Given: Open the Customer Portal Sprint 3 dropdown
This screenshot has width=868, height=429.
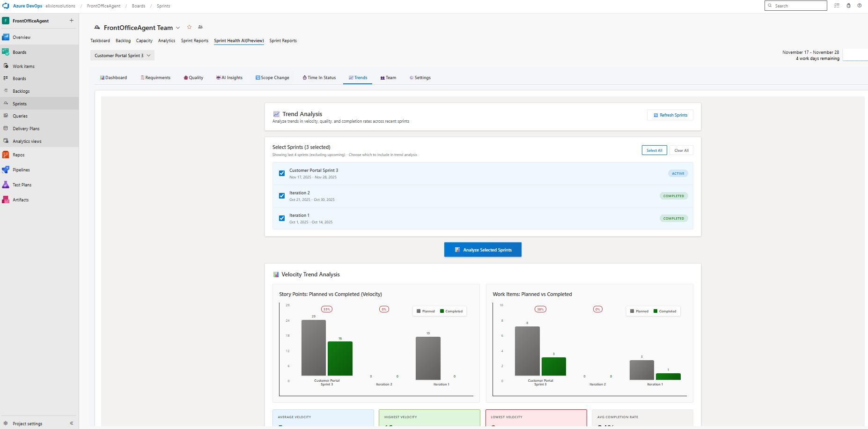Looking at the screenshot, I should pyautogui.click(x=122, y=56).
